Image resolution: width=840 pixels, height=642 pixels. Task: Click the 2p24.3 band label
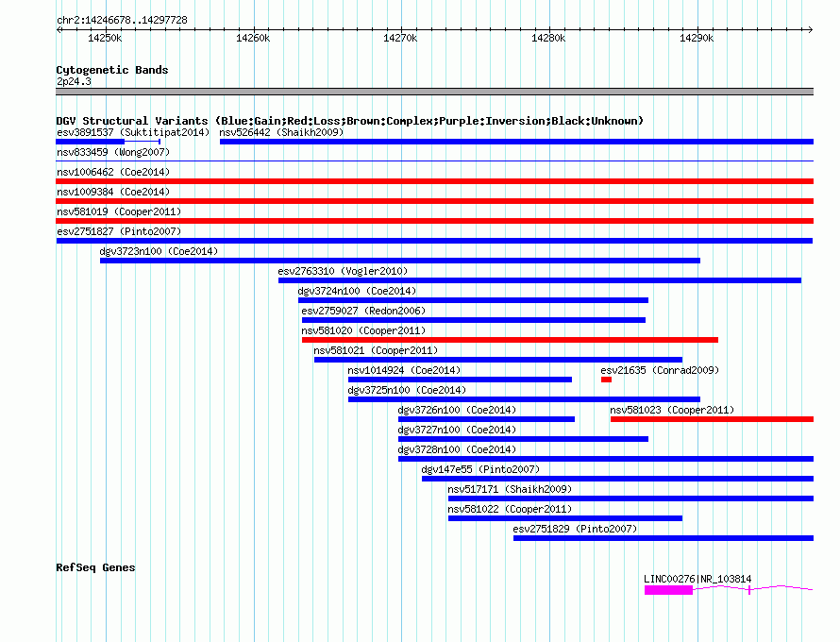[x=74, y=81]
